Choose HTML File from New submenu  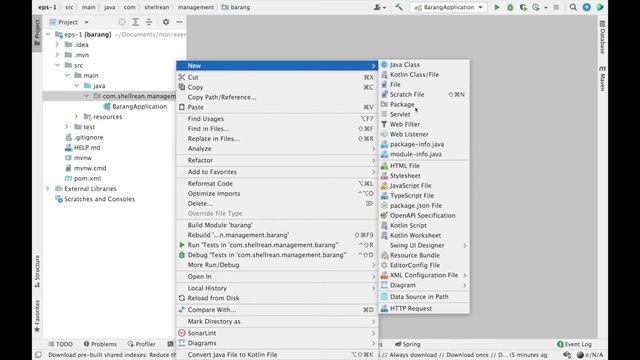point(424,166)
